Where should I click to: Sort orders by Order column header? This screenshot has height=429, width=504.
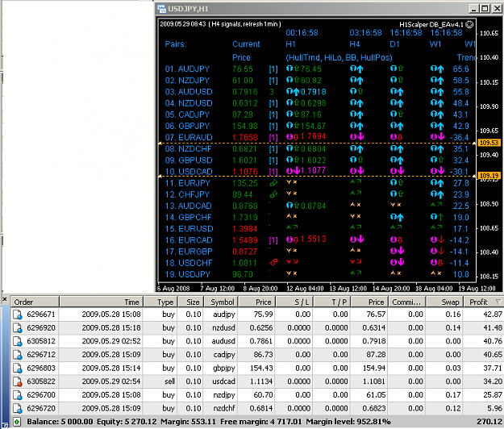35,302
